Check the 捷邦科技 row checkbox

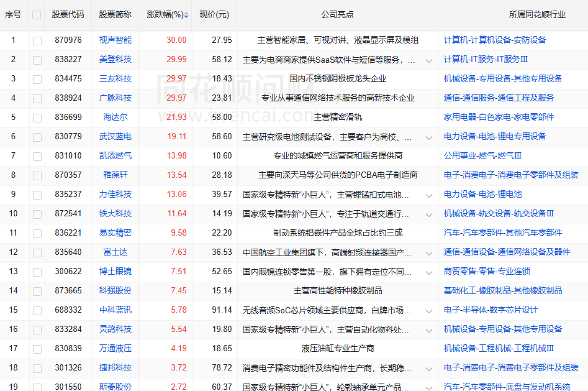pos(37,369)
